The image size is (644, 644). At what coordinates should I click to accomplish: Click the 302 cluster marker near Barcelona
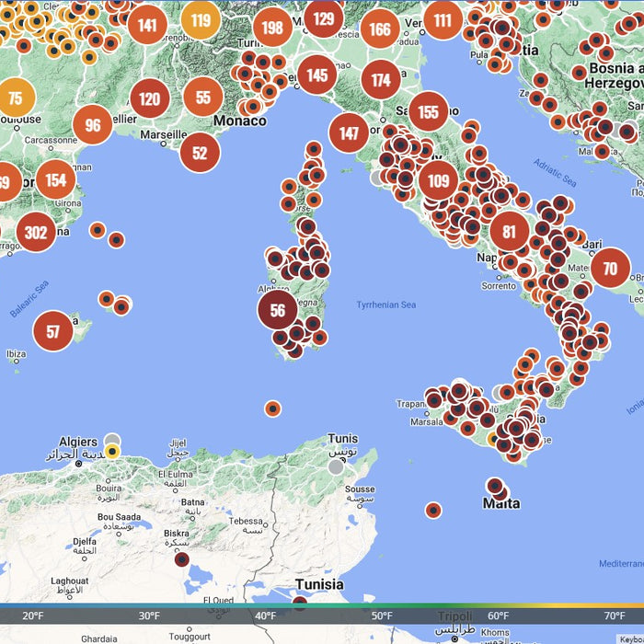click(36, 232)
